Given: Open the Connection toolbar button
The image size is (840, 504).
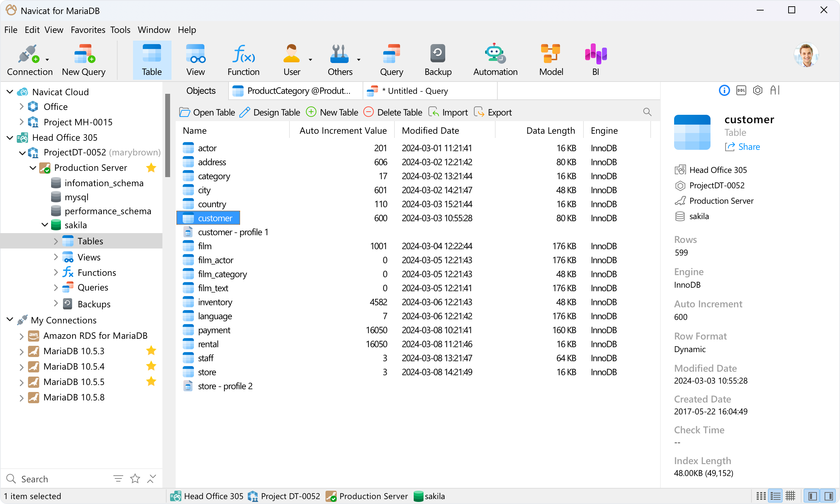Looking at the screenshot, I should pyautogui.click(x=29, y=60).
